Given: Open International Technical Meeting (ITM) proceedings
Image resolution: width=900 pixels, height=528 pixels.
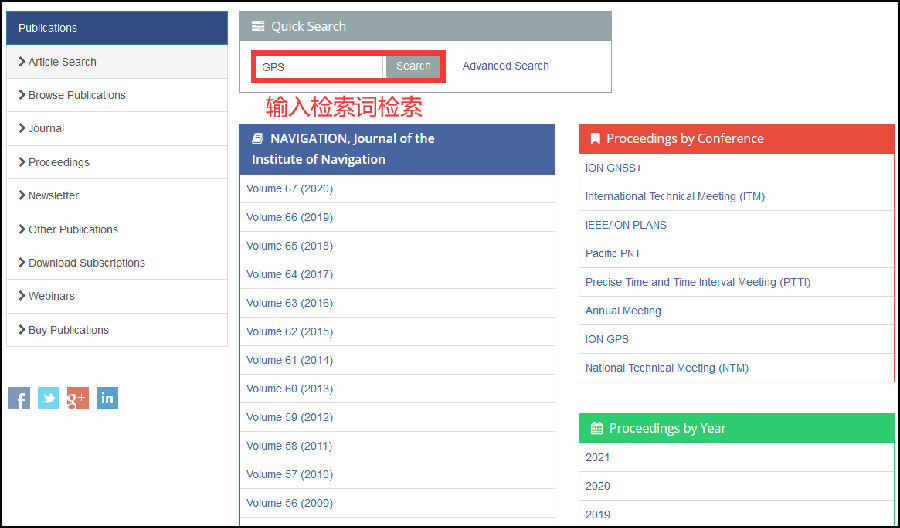Looking at the screenshot, I should pos(674,196).
